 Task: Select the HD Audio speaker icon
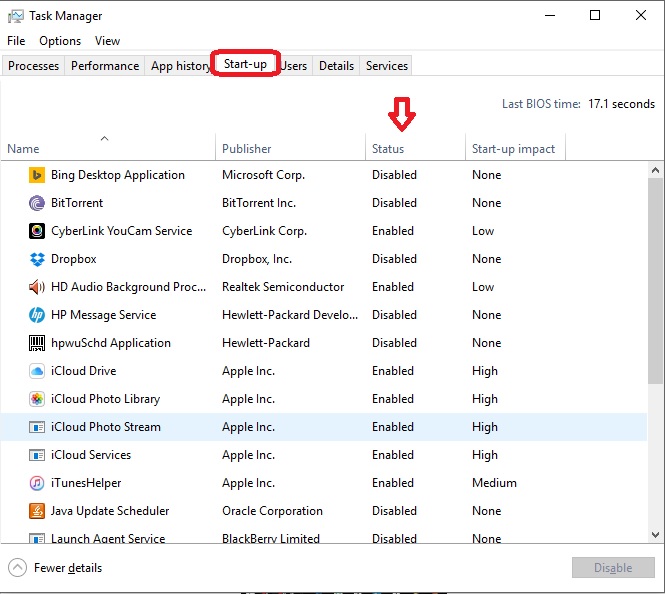(x=37, y=287)
